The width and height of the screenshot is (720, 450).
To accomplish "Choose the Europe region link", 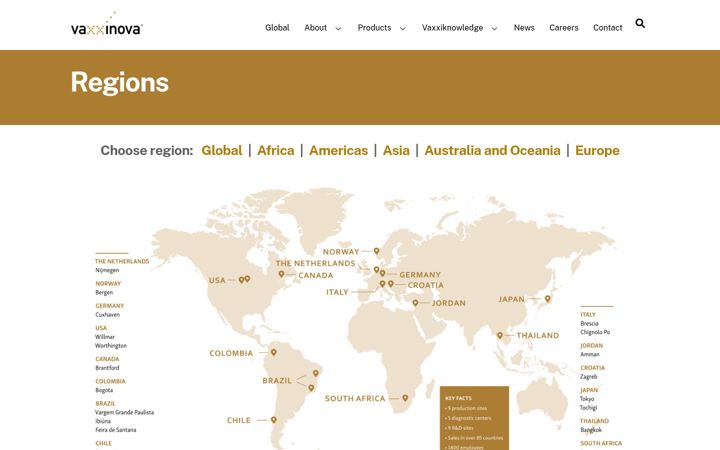I will [597, 150].
